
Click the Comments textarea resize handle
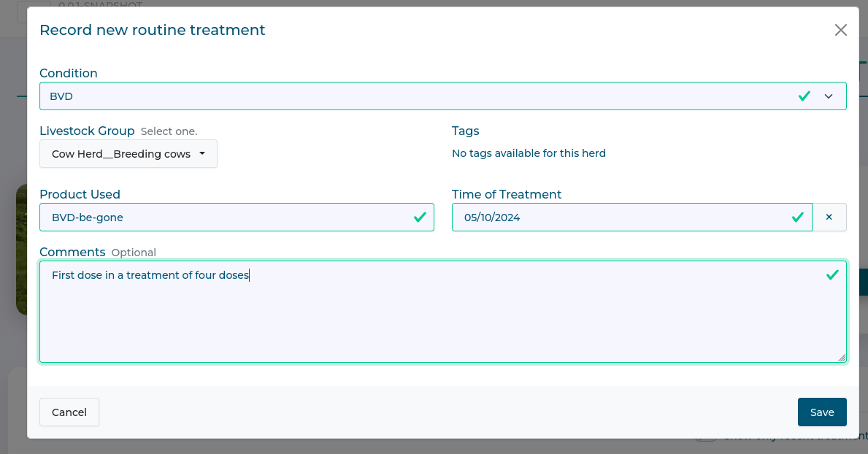pos(842,357)
